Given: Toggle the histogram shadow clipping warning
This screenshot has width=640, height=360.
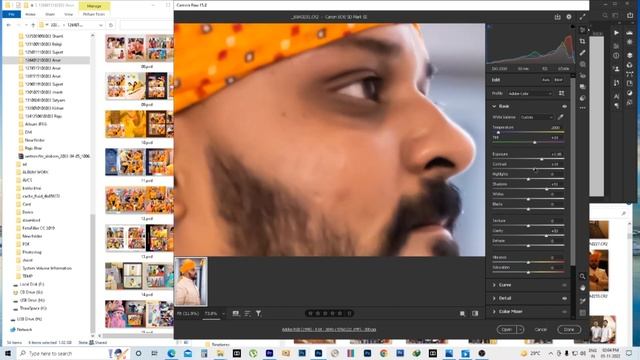Looking at the screenshot, I should (489, 27).
